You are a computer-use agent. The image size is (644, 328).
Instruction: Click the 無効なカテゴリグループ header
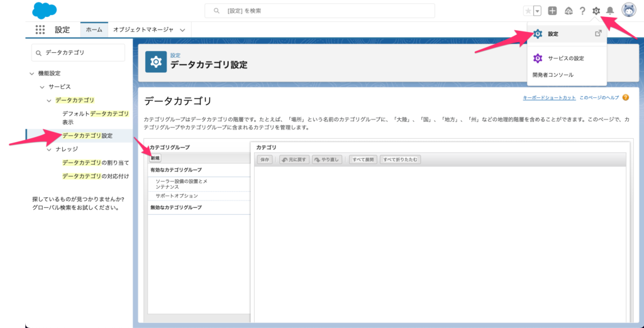176,207
